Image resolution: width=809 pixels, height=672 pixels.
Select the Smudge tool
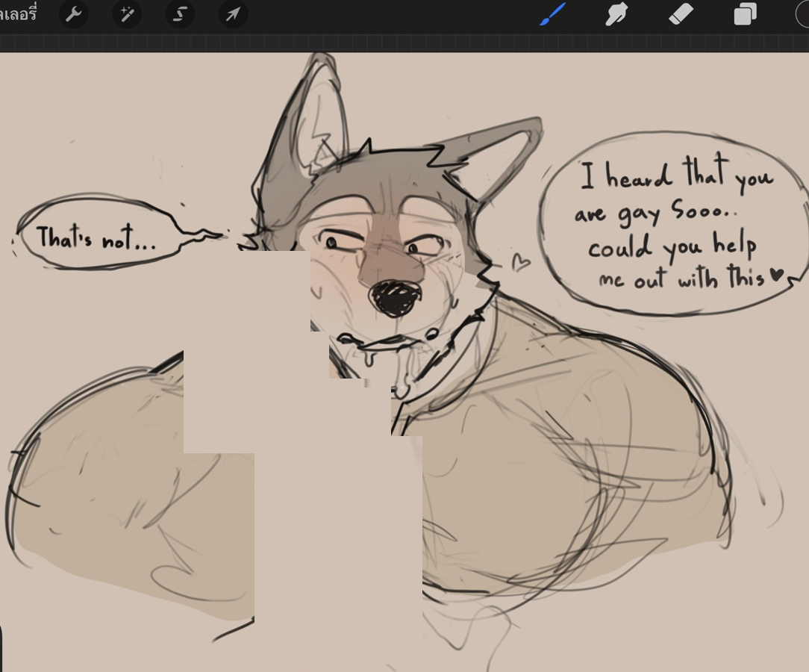click(x=616, y=14)
